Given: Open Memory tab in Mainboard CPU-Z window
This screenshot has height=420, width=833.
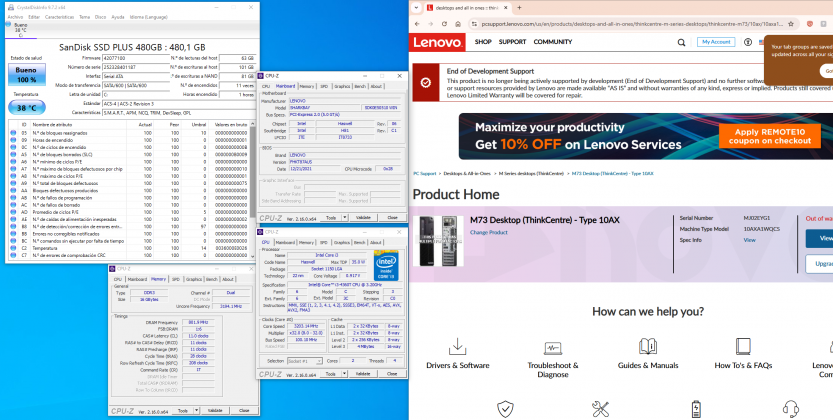Looking at the screenshot, I should [x=307, y=86].
